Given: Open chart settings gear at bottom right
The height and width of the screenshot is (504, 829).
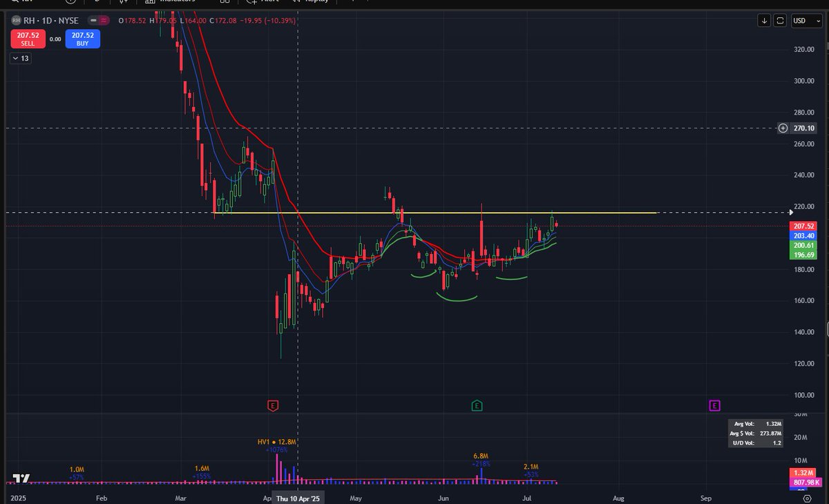Looking at the screenshot, I should pyautogui.click(x=807, y=497).
